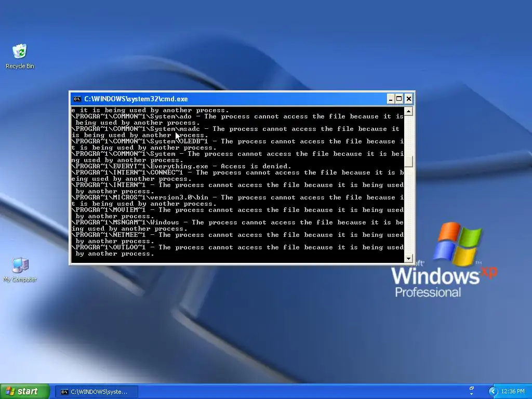The image size is (532, 399).
Task: Click the Recycle Bin label text
Action: tap(20, 66)
